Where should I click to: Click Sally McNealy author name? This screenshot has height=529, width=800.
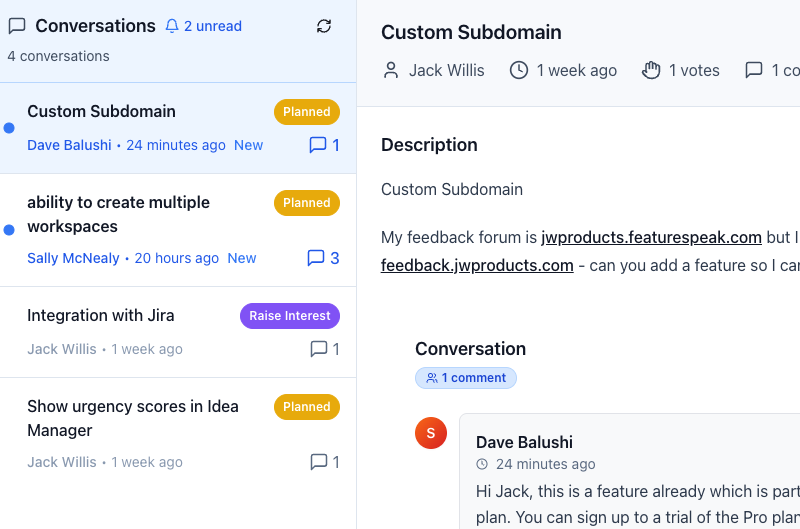73,258
